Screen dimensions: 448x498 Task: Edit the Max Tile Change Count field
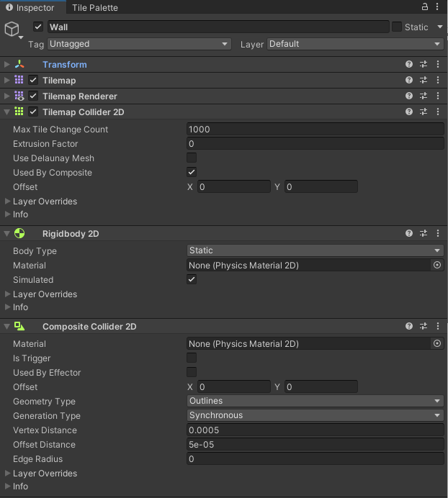point(315,130)
